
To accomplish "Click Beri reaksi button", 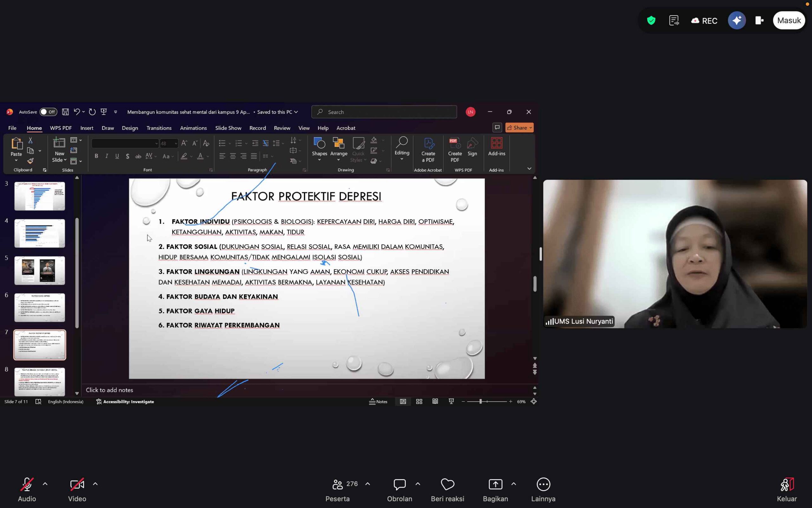I will pyautogui.click(x=447, y=490).
